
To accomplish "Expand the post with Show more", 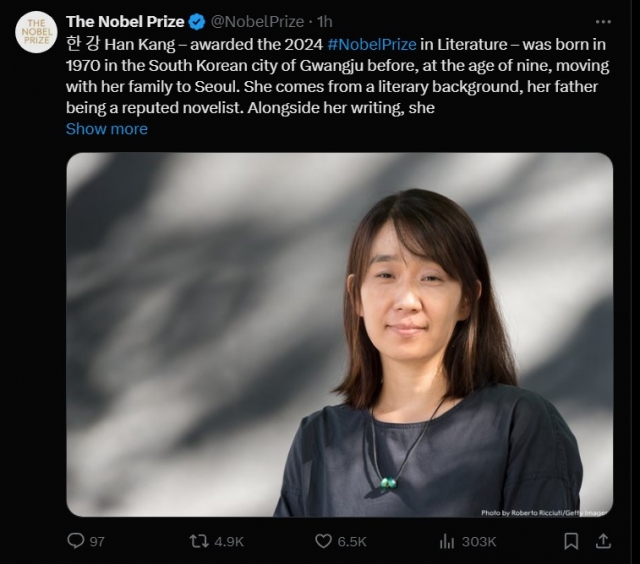I will [107, 129].
